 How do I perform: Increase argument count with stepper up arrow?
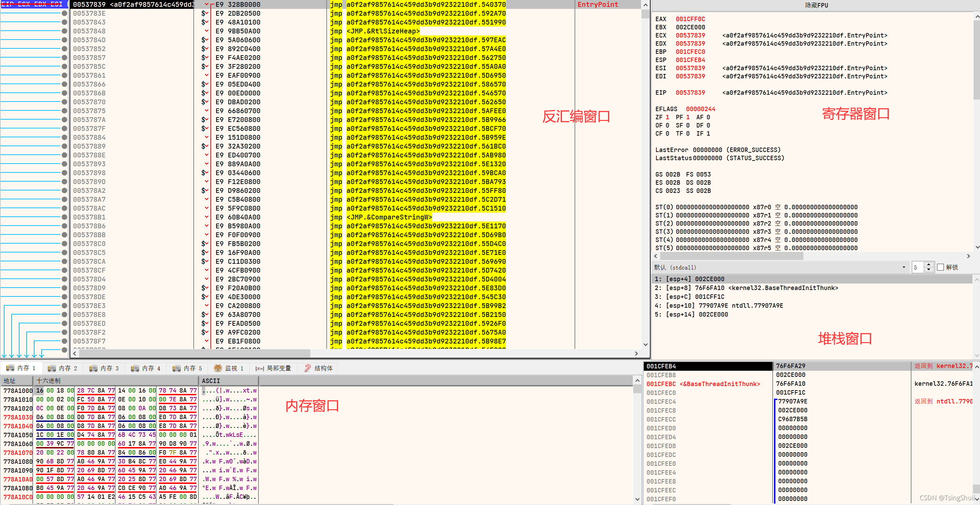click(x=929, y=265)
